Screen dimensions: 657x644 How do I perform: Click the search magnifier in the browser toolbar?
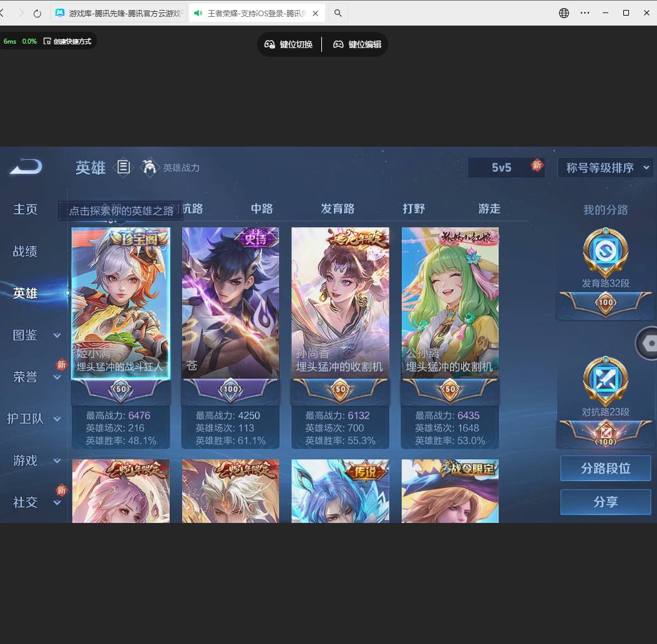click(338, 12)
